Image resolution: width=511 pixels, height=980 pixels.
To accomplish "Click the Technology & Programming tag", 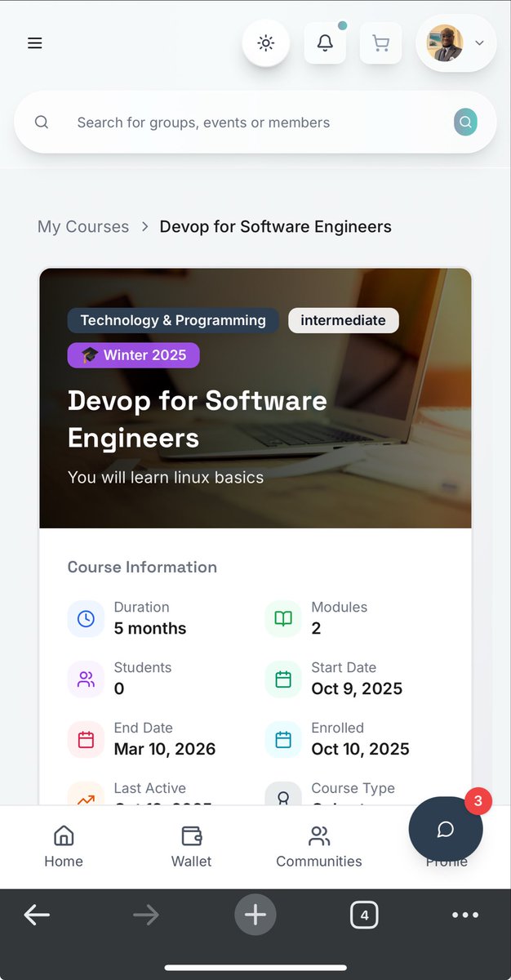I will pyautogui.click(x=173, y=320).
